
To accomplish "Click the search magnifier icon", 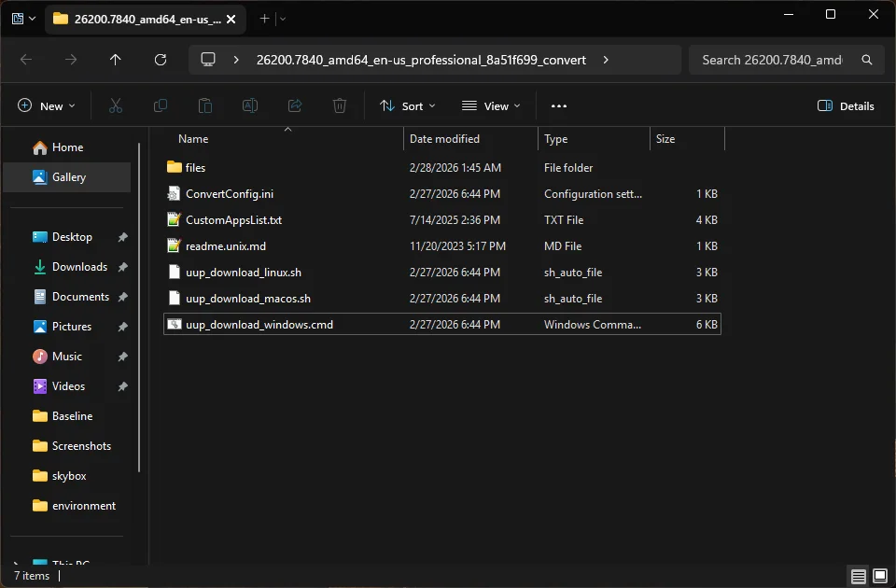I will pyautogui.click(x=867, y=60).
